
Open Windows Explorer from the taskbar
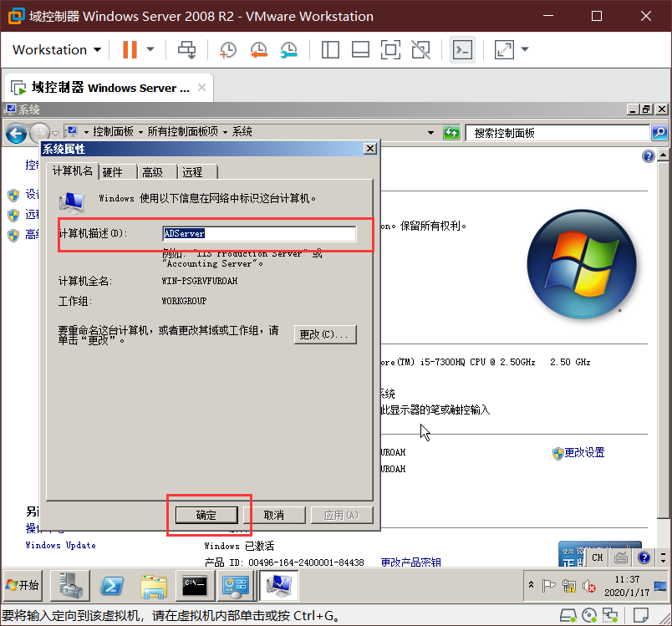click(154, 586)
